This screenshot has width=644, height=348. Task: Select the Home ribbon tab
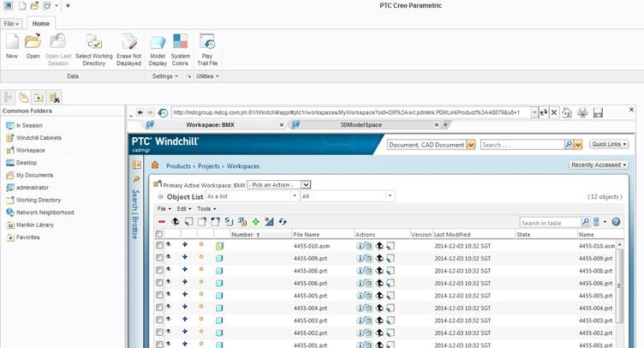click(40, 23)
